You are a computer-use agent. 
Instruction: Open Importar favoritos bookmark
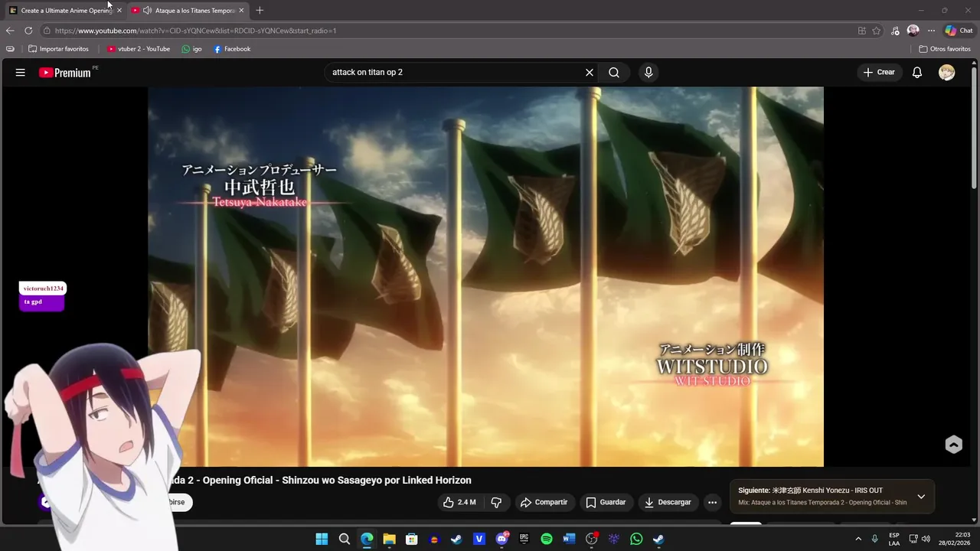click(58, 49)
